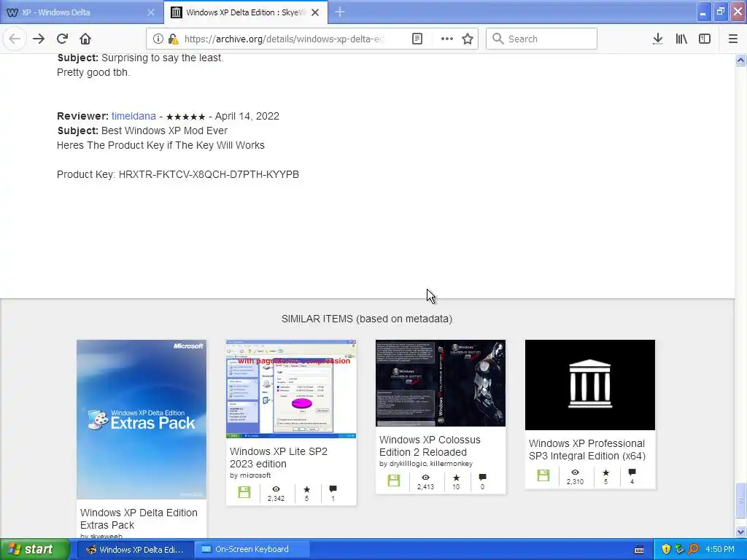Open Windows XP Colossus Edition 2 Reloaded title
The image size is (747, 560).
430,446
